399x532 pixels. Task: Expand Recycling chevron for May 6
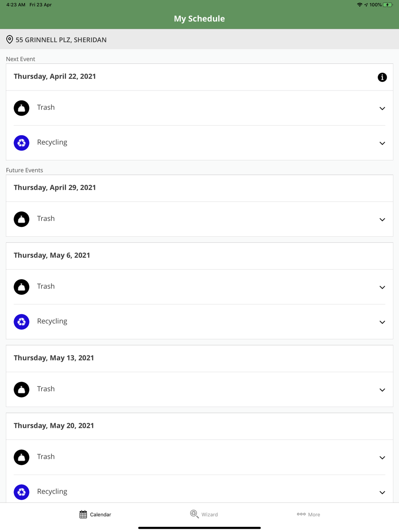[382, 322]
